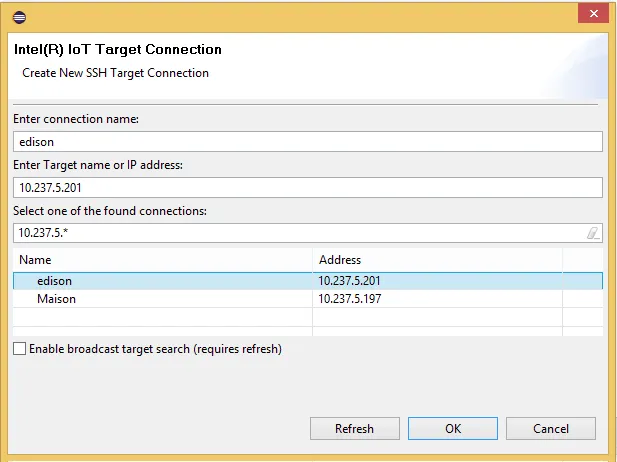Enable broadcast target search checkbox

tap(20, 349)
